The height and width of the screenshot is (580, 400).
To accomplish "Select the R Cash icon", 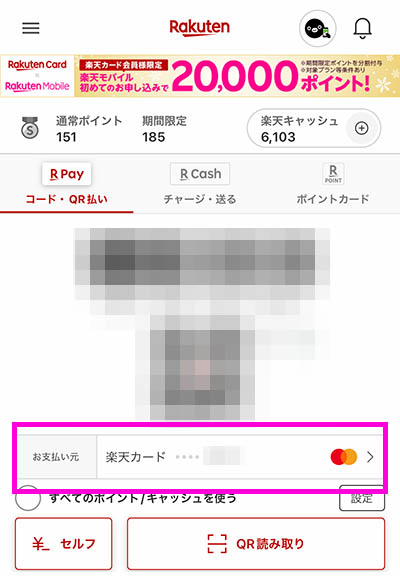I will click(200, 174).
